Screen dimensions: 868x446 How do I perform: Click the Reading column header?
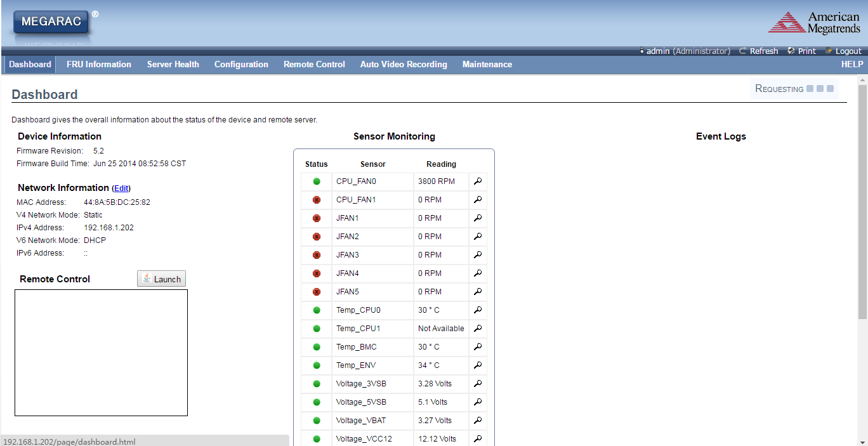[x=441, y=164]
